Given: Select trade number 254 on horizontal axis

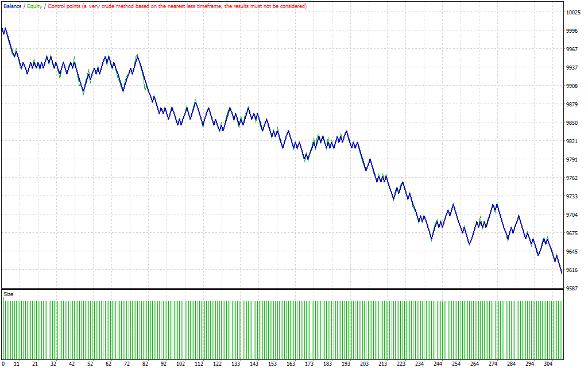Looking at the screenshot, I should [x=456, y=364].
